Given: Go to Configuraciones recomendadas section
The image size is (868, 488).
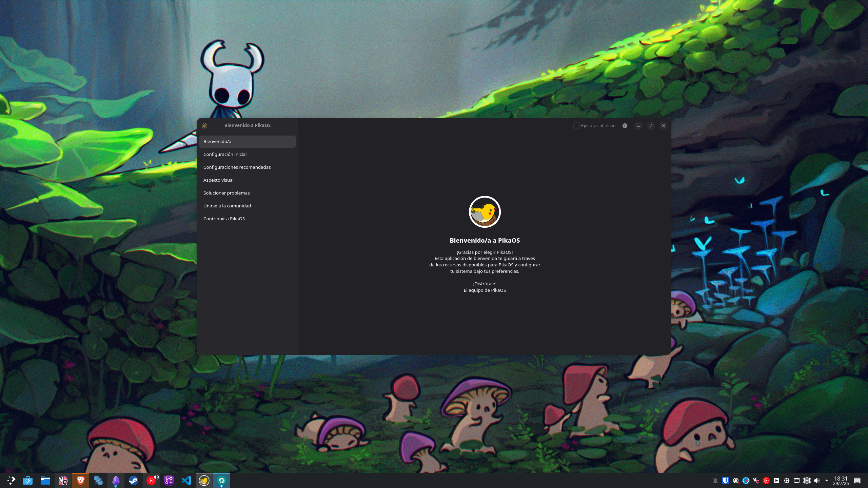Looking at the screenshot, I should pos(247,167).
